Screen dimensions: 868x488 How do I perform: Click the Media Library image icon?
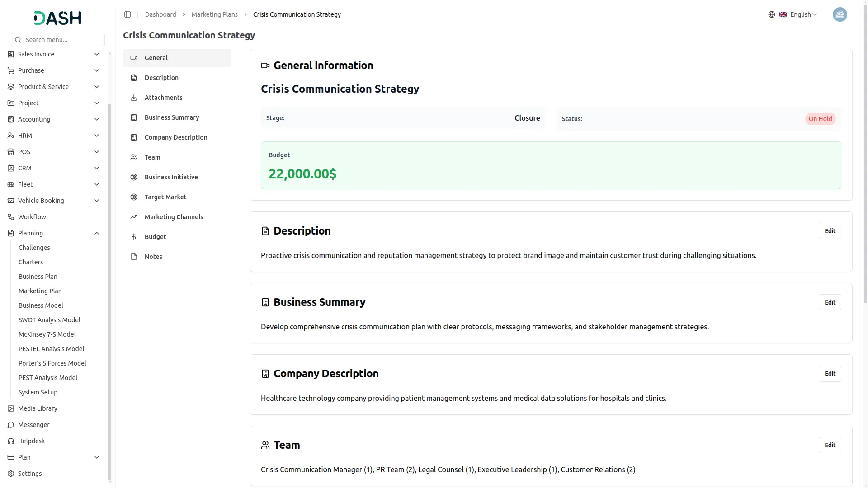click(11, 408)
